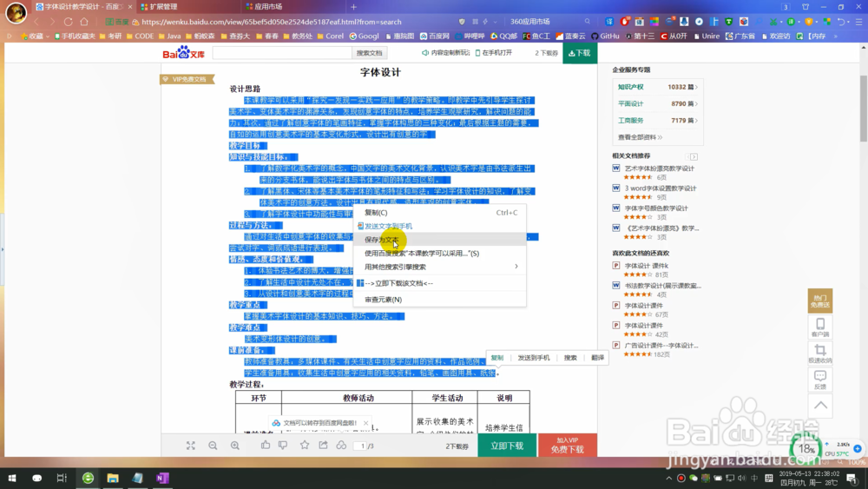Open 艺术字体扮漂亮教学设计 document

pyautogui.click(x=660, y=169)
